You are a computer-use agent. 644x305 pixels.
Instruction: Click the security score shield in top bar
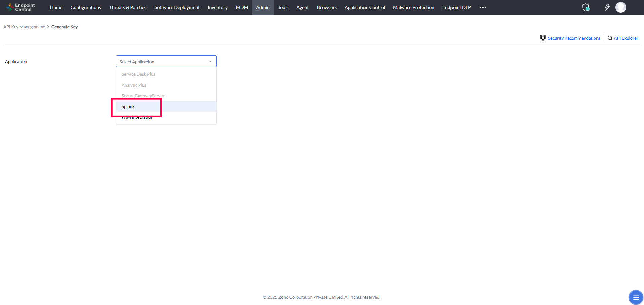pos(586,7)
